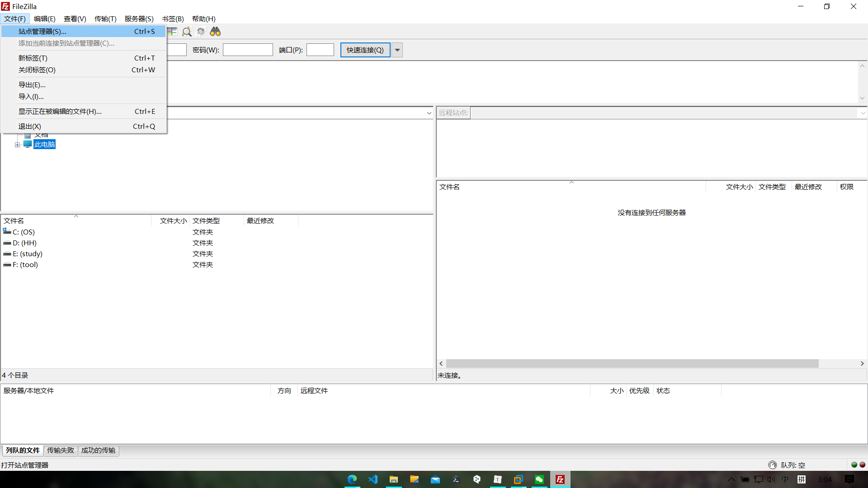Select 站点管理器 menu entry
Screen dimensions: 868x488
click(42, 32)
